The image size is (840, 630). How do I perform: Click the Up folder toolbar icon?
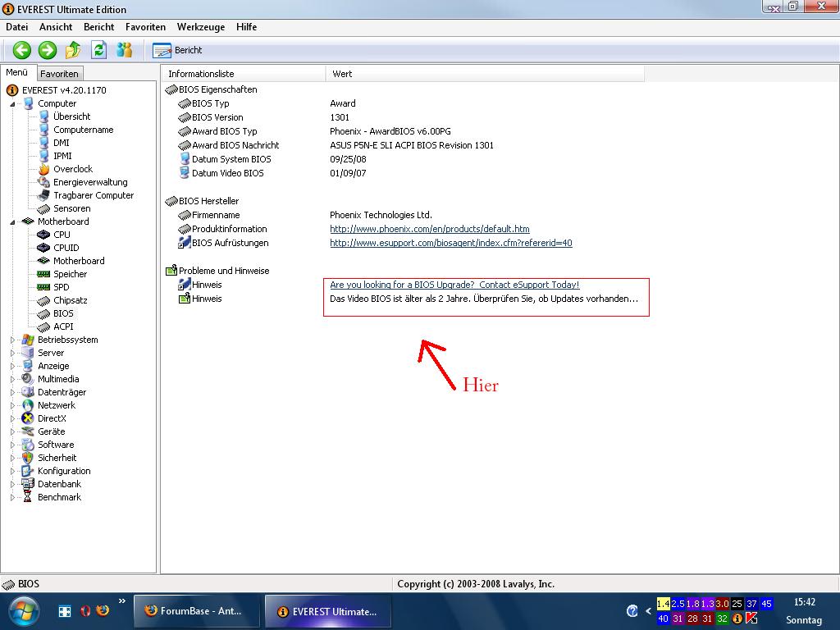pos(73,50)
